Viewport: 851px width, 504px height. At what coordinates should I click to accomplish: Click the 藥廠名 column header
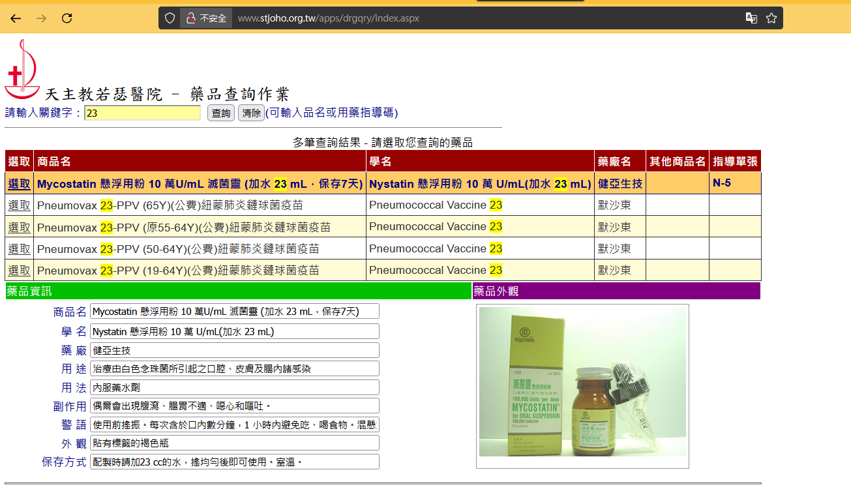coord(620,161)
